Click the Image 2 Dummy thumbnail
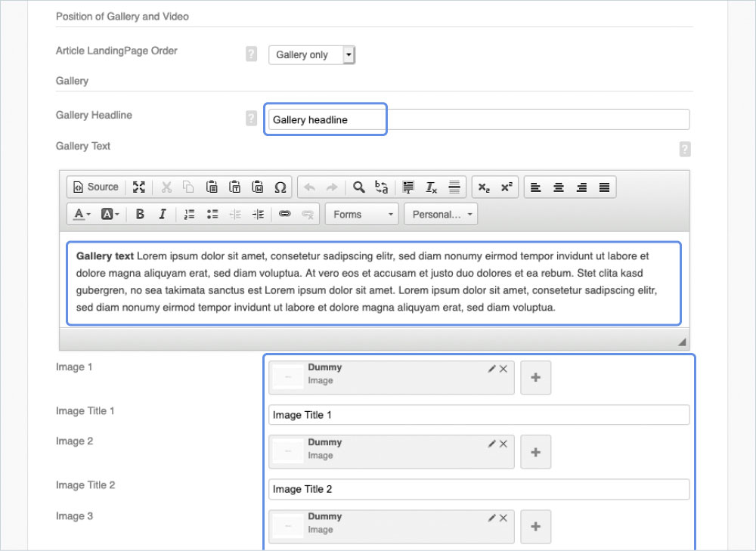This screenshot has height=551, width=756. pyautogui.click(x=288, y=452)
